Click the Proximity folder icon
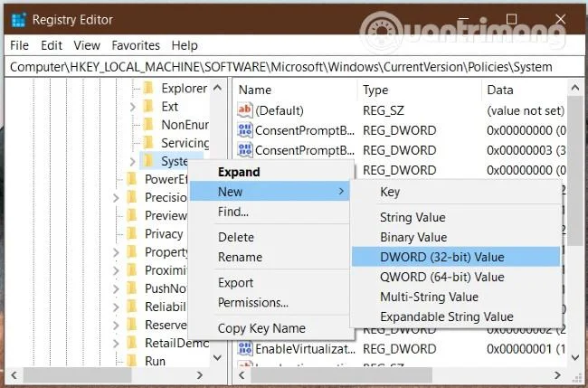Viewport: 588px width, 388px height. click(132, 270)
